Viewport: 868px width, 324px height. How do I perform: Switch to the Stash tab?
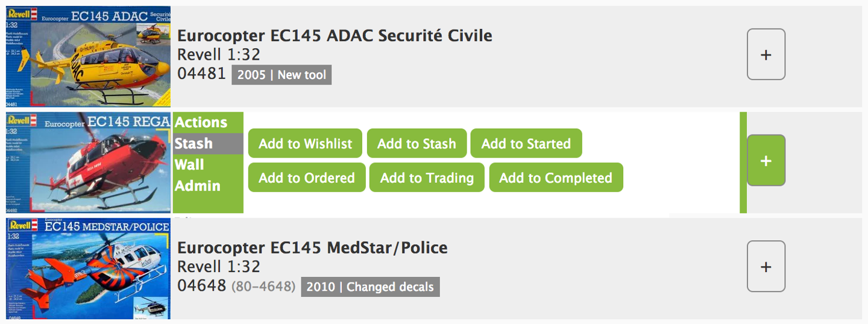pyautogui.click(x=193, y=144)
